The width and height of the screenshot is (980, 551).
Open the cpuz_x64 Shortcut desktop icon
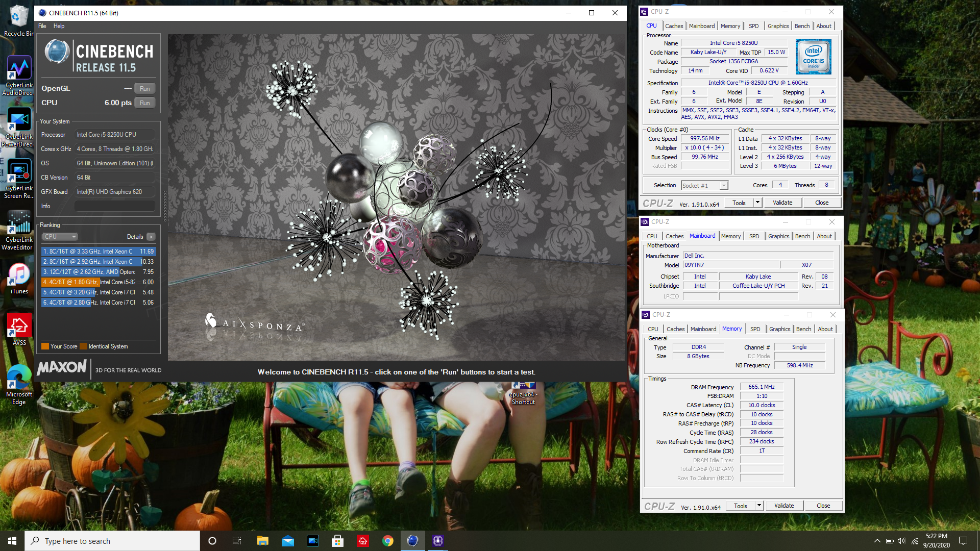pyautogui.click(x=523, y=394)
